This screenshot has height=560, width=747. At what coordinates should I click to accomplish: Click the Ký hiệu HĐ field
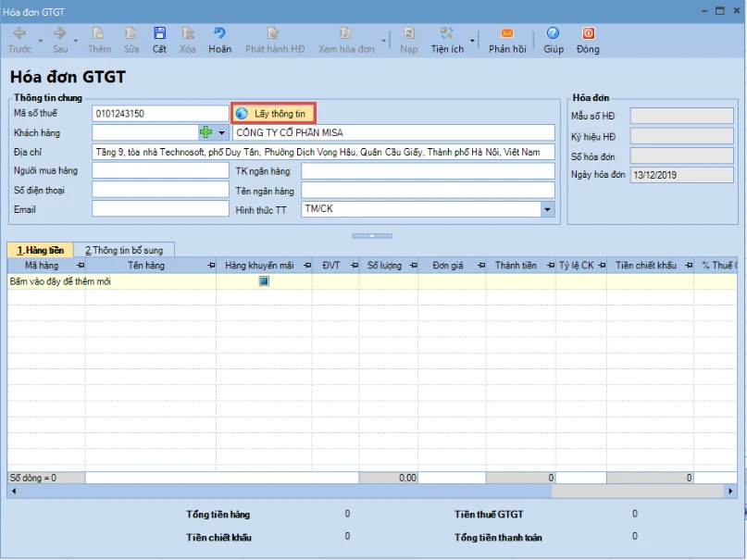click(681, 136)
